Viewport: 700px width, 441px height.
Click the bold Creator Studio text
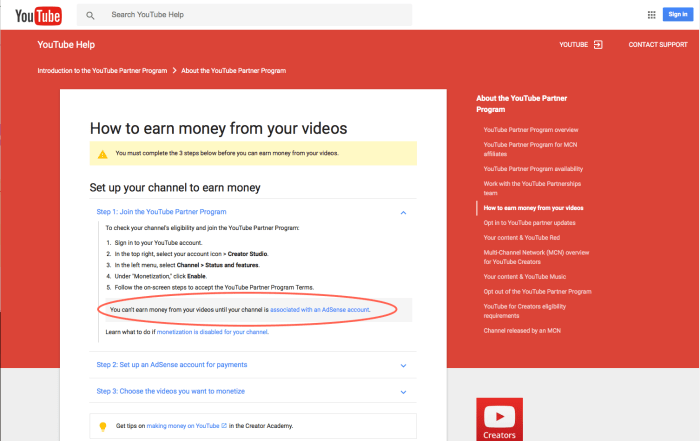247,254
